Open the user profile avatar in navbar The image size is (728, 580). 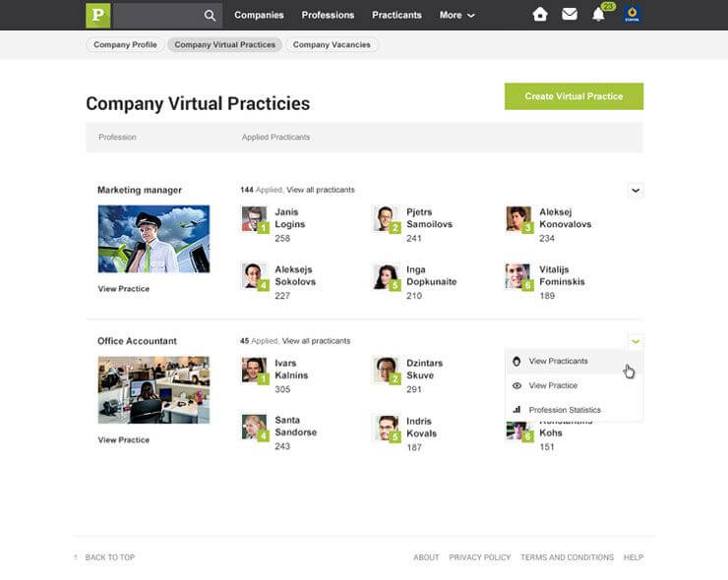(632, 15)
